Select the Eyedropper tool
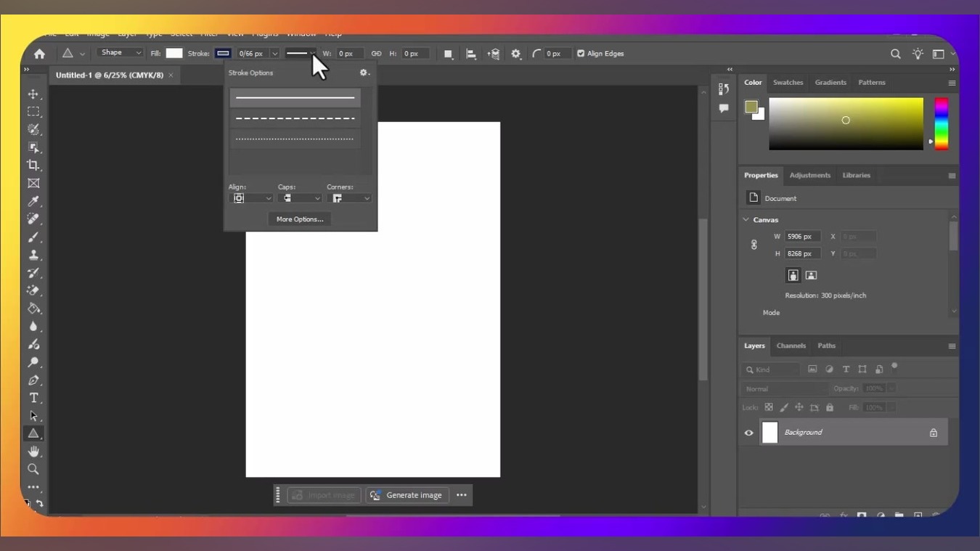The width and height of the screenshot is (980, 551). [33, 201]
